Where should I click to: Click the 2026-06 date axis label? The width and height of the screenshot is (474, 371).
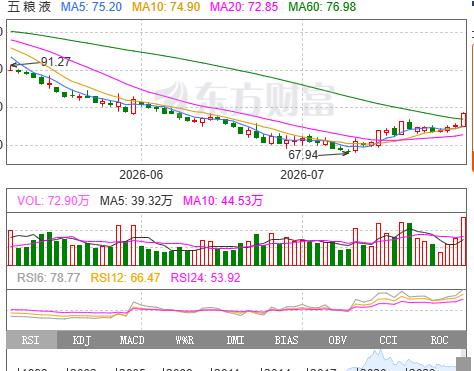[x=141, y=175]
